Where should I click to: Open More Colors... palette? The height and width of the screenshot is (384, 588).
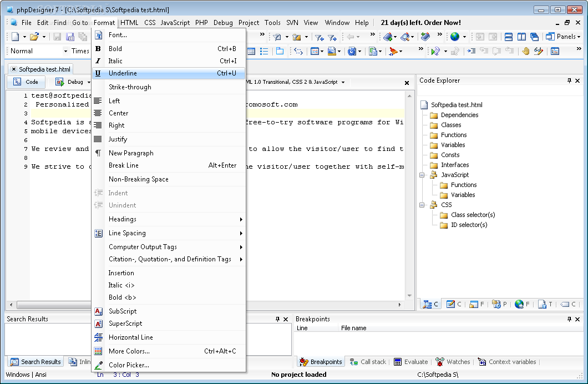[x=169, y=351]
